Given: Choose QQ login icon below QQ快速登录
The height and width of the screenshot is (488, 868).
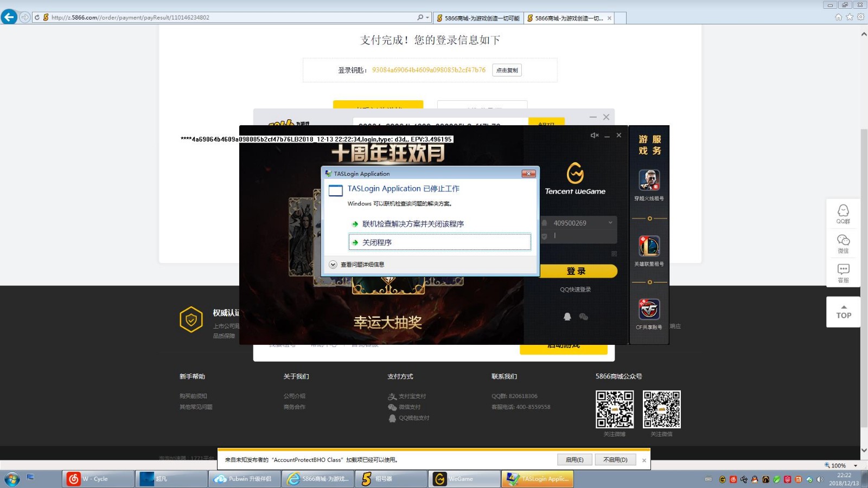Looking at the screenshot, I should tap(567, 317).
